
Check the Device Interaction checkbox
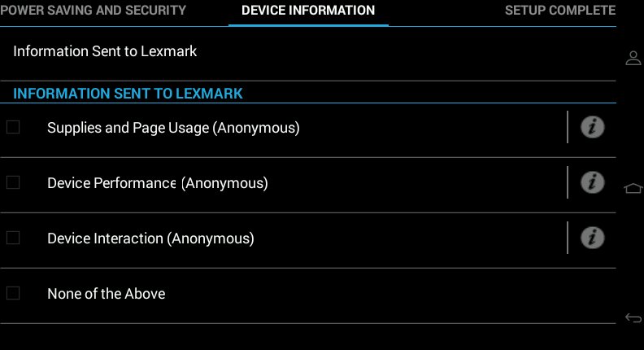click(x=13, y=238)
